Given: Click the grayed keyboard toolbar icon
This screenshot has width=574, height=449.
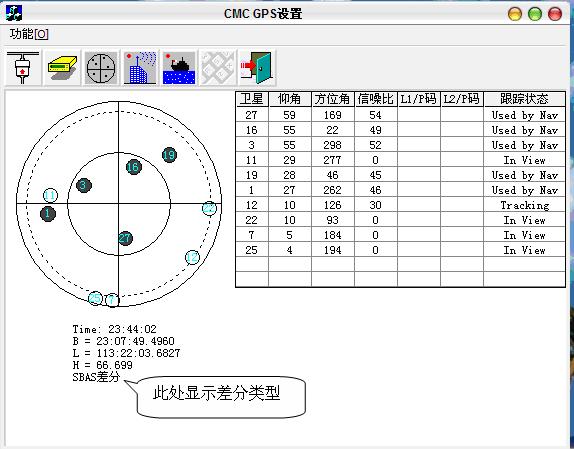Looking at the screenshot, I should coord(218,68).
